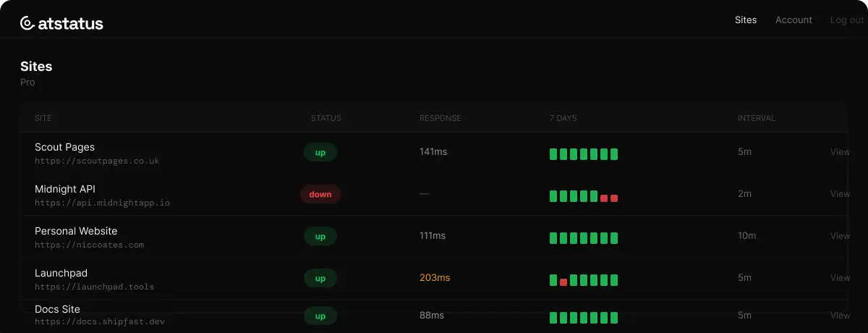Image resolution: width=868 pixels, height=333 pixels.
Task: Open the Sites navigation tab
Action: point(746,20)
